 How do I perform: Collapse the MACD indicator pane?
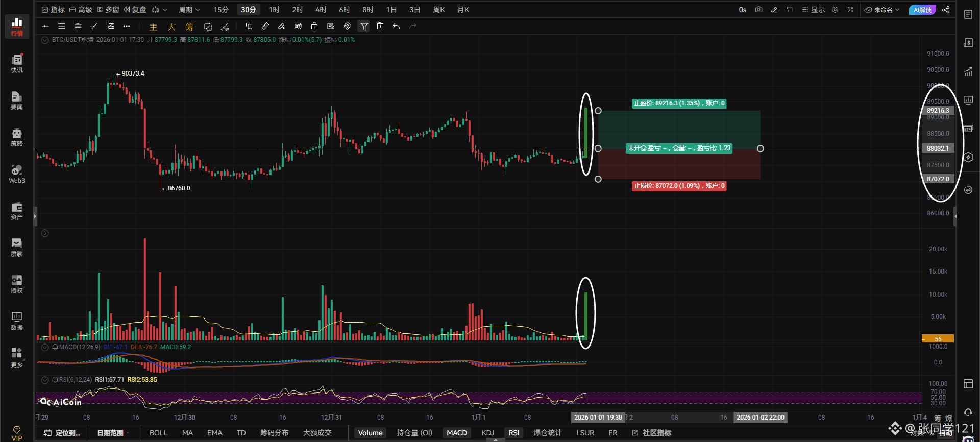(x=45, y=347)
